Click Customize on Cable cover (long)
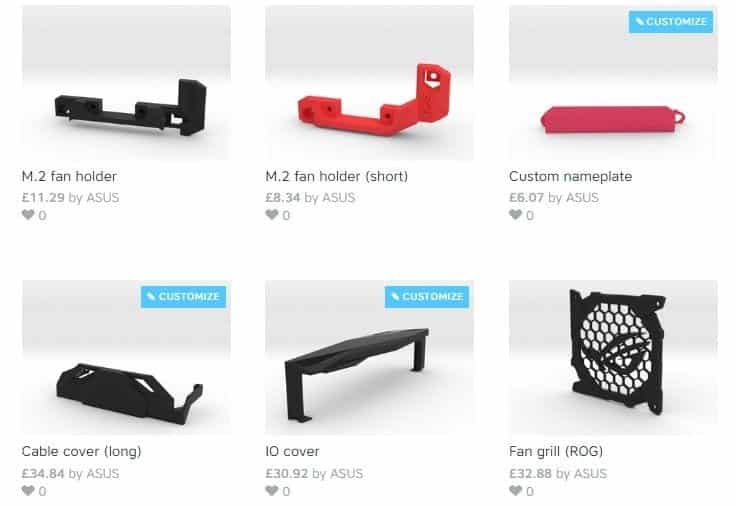The image size is (736, 506). point(183,297)
